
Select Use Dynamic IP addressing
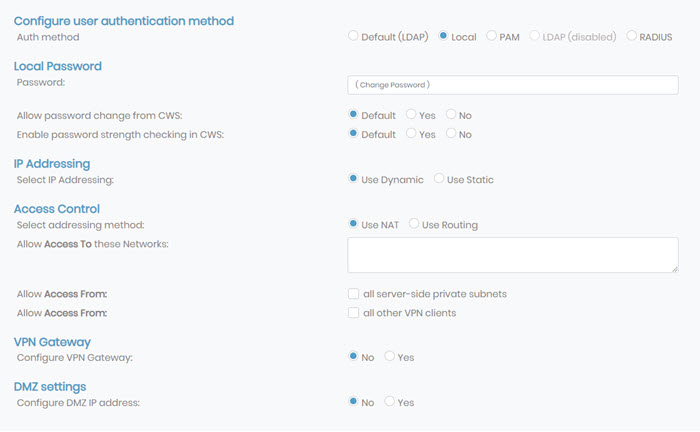(353, 179)
